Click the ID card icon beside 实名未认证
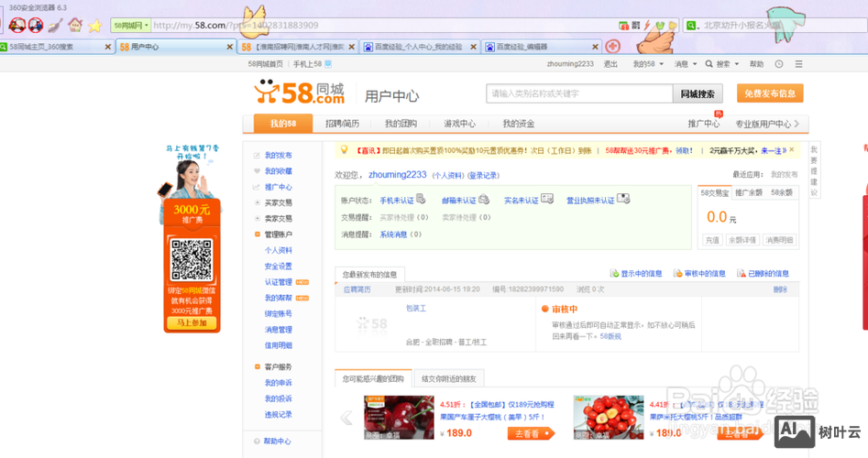 click(547, 199)
